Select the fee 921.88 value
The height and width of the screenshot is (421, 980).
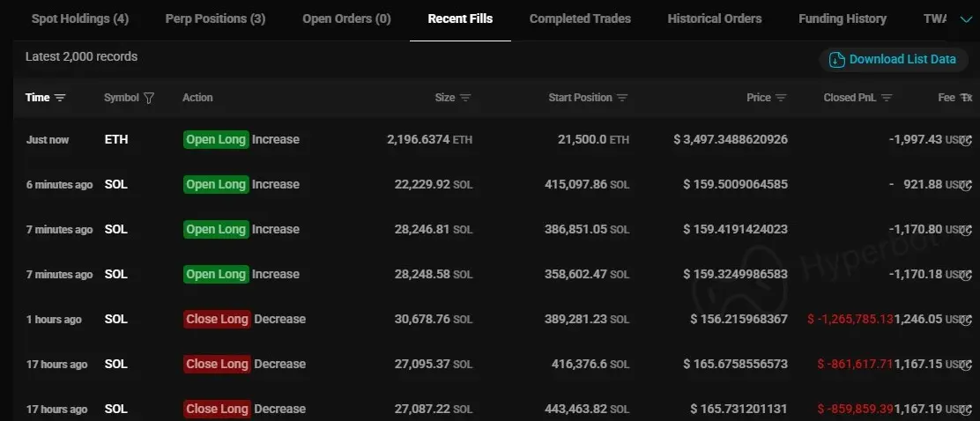(x=923, y=184)
